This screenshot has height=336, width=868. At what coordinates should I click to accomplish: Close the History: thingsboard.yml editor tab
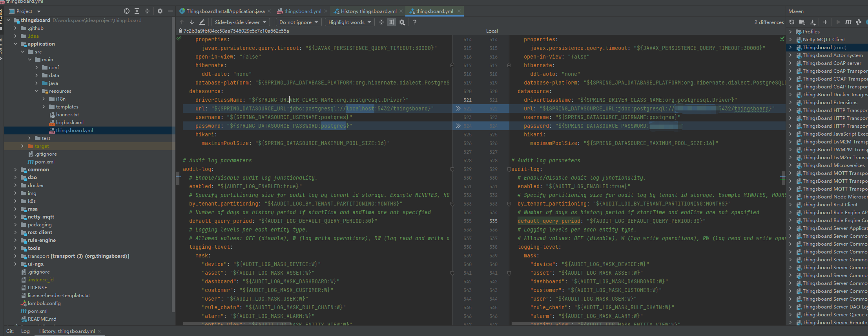(401, 11)
